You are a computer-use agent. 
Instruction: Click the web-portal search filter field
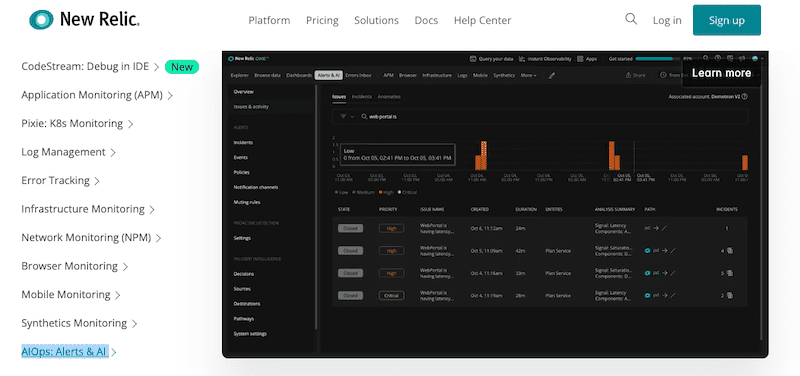540,116
